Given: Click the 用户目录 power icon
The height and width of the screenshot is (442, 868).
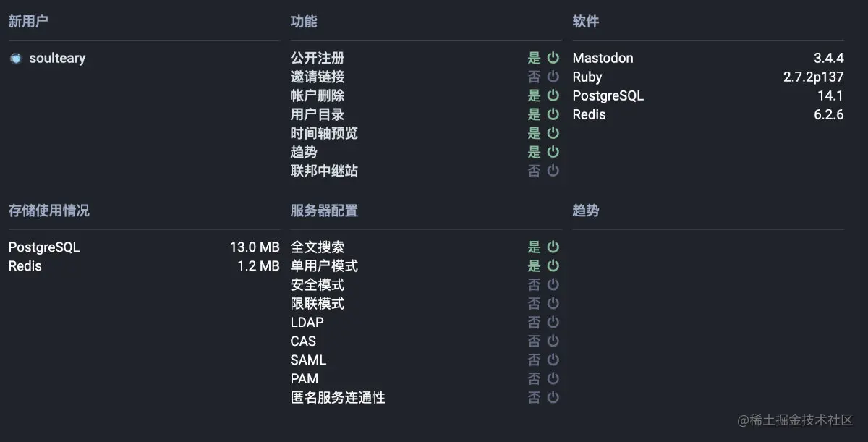Looking at the screenshot, I should (552, 114).
